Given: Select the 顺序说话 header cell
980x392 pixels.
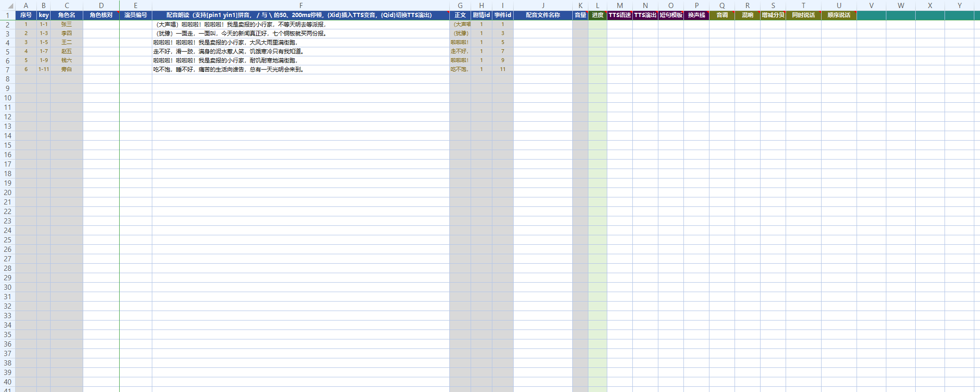Looking at the screenshot, I should 839,15.
